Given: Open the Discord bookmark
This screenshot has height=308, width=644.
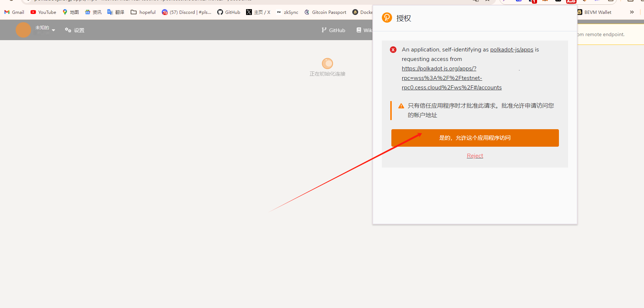Looking at the screenshot, I should pos(187,12).
